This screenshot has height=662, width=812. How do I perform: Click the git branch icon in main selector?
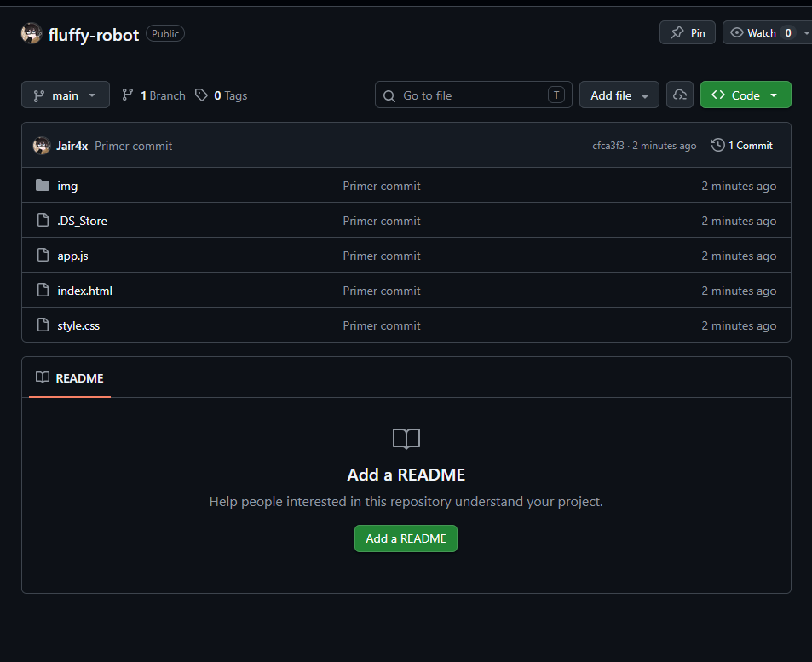39,95
